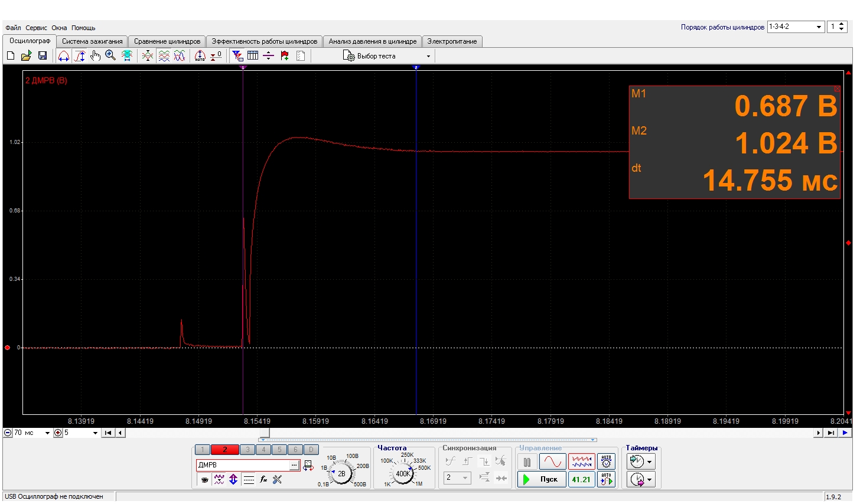
Task: Add a flag bookmark with the red flag icon
Action: tap(285, 55)
